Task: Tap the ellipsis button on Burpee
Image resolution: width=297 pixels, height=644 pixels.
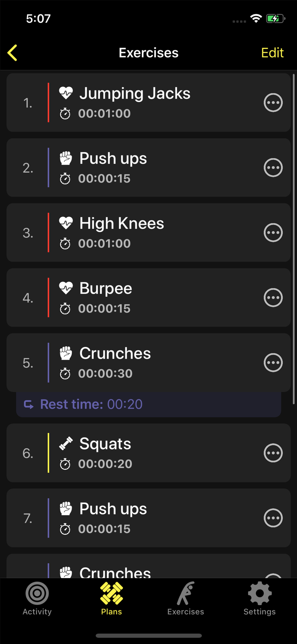Action: pyautogui.click(x=273, y=298)
